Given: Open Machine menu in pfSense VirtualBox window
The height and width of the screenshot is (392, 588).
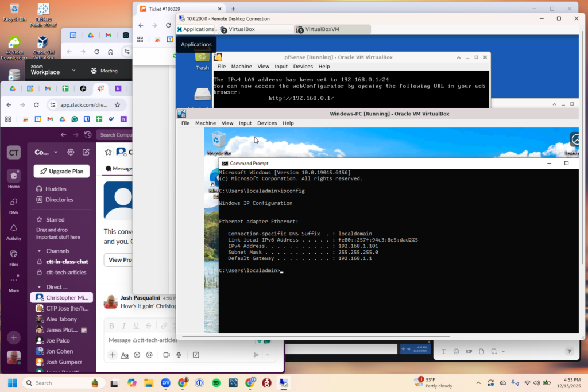Looking at the screenshot, I should pyautogui.click(x=242, y=67).
